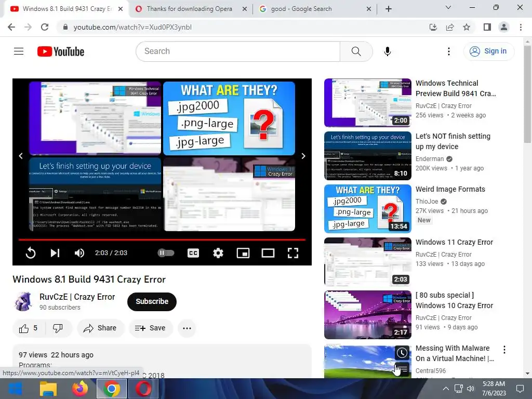Focus the YouTube search field
Screen dimensions: 532x399
237,51
